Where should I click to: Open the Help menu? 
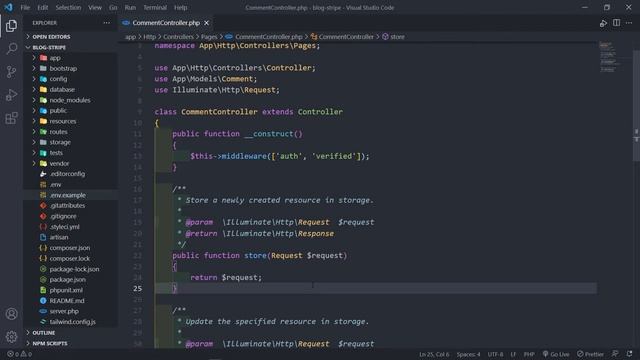point(180,7)
